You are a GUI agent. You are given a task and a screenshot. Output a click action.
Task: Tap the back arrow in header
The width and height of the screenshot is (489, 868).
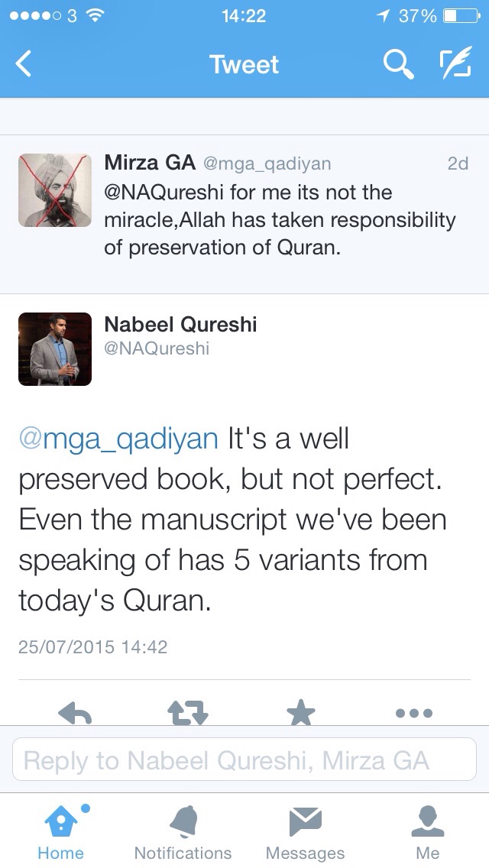pyautogui.click(x=24, y=64)
